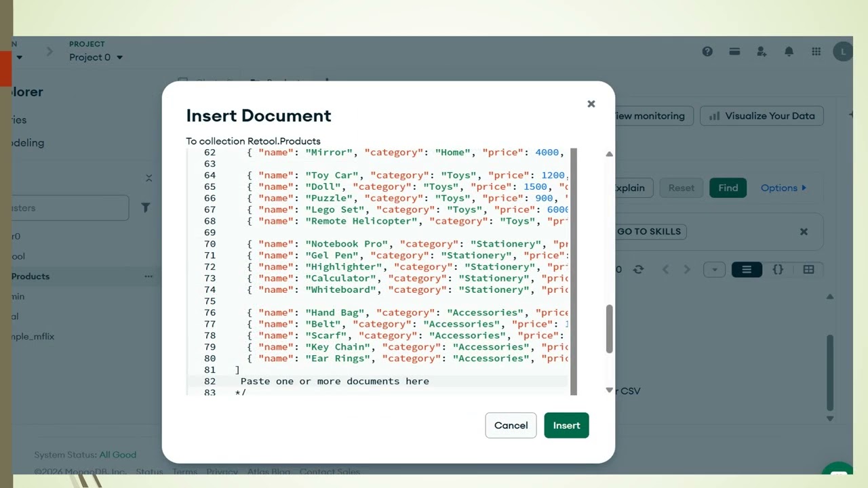Click the "Hand Bag" code line
This screenshot has height=488, width=868.
[x=407, y=312]
